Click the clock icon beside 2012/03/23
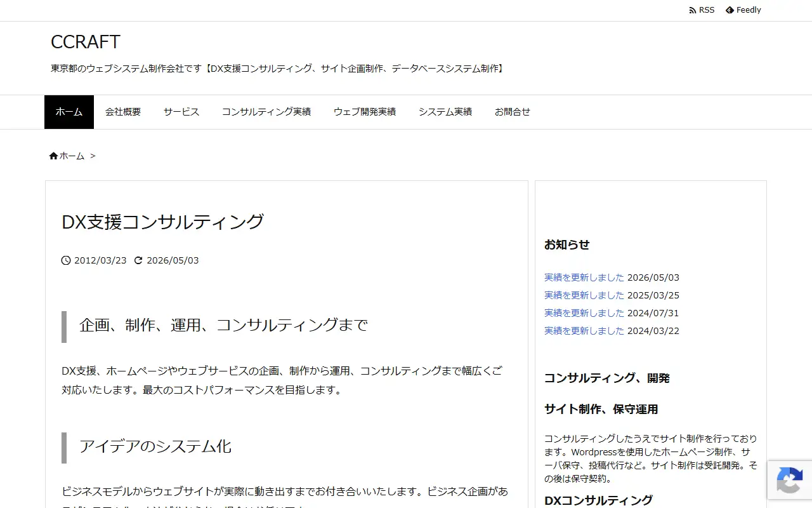 pyautogui.click(x=66, y=260)
